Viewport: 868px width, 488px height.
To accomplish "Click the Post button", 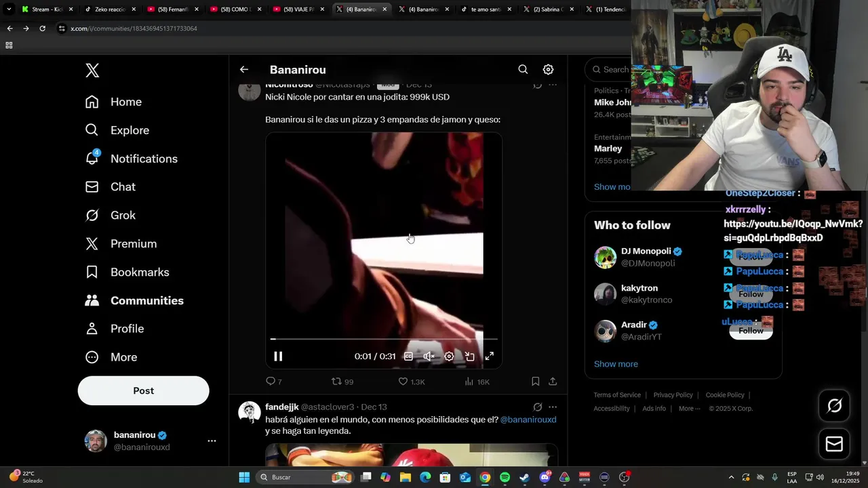I will 143,390.
